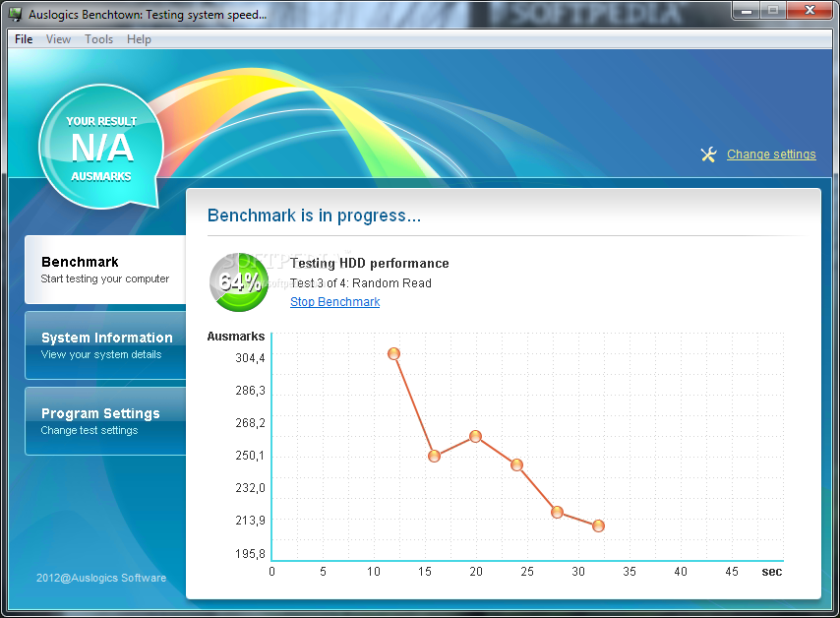840x618 pixels.
Task: Close the Auslogics Benchtown window
Action: (x=810, y=10)
